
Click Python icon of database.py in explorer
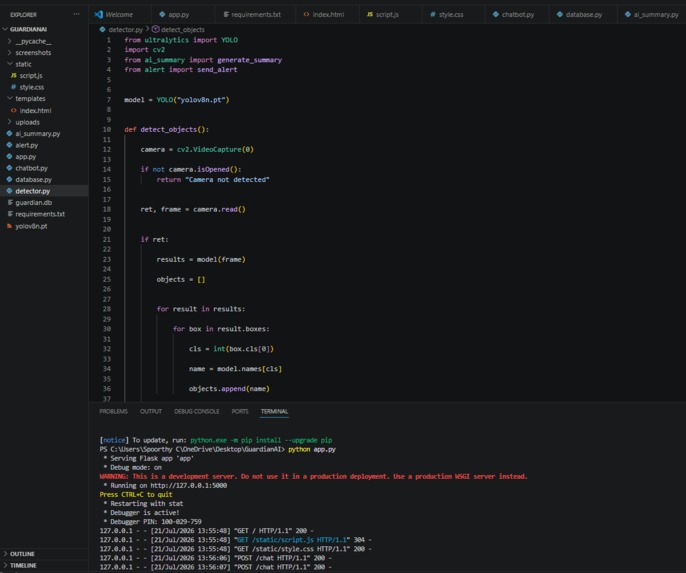point(9,179)
